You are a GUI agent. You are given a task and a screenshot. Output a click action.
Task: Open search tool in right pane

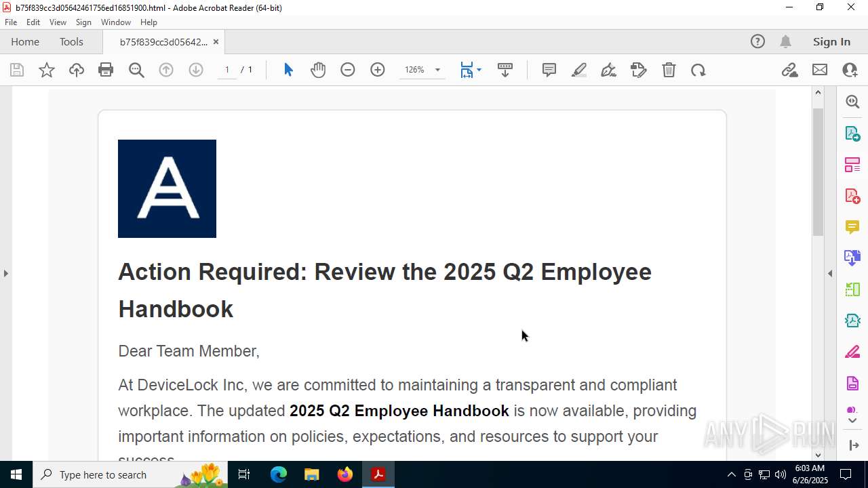tap(852, 102)
